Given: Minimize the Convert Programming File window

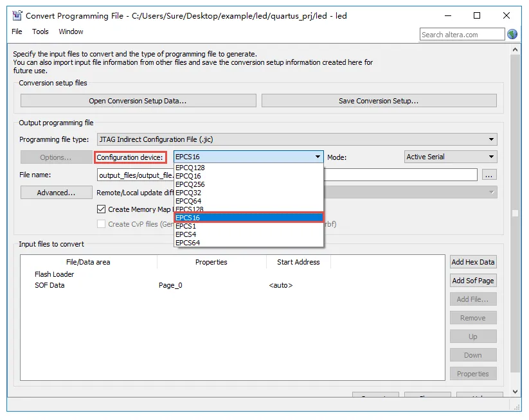Looking at the screenshot, I should pos(448,15).
